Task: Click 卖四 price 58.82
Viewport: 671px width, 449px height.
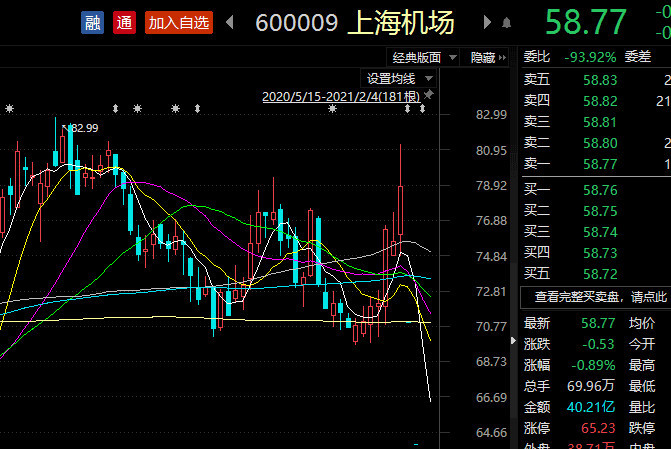Action: (x=600, y=101)
